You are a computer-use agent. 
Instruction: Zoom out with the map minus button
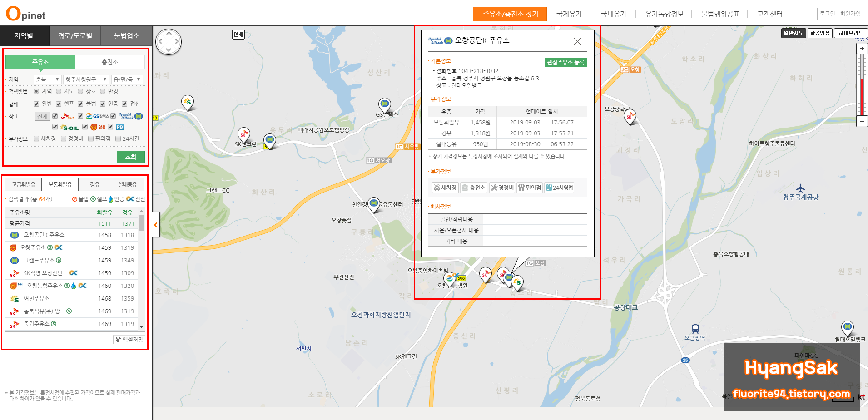point(862,121)
